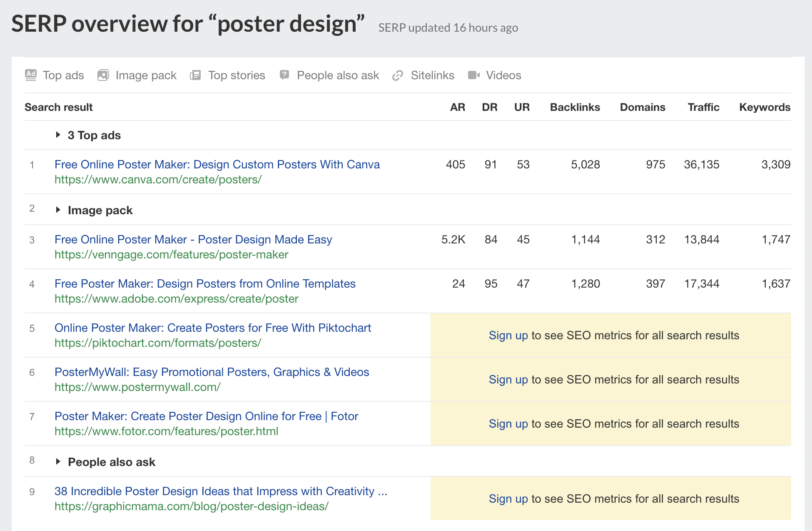This screenshot has width=812, height=531.
Task: Click the Sitelinks link icon
Action: click(x=398, y=75)
